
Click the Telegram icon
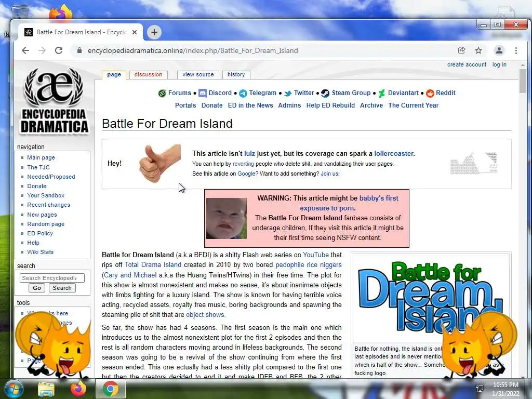[243, 94]
